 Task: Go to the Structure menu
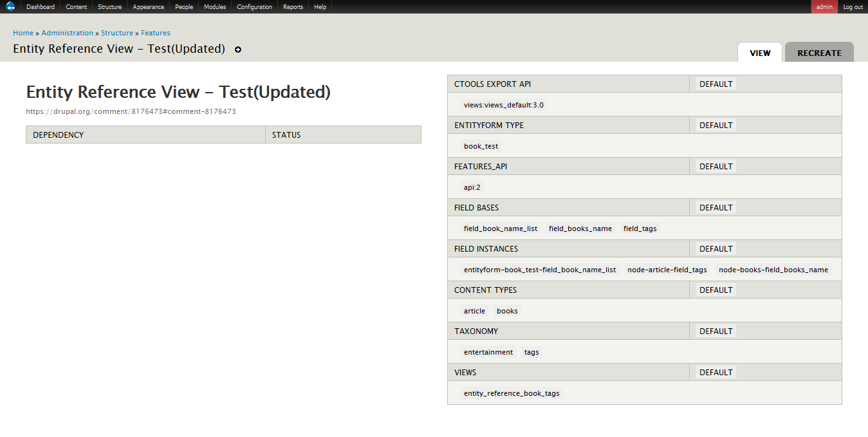tap(109, 7)
